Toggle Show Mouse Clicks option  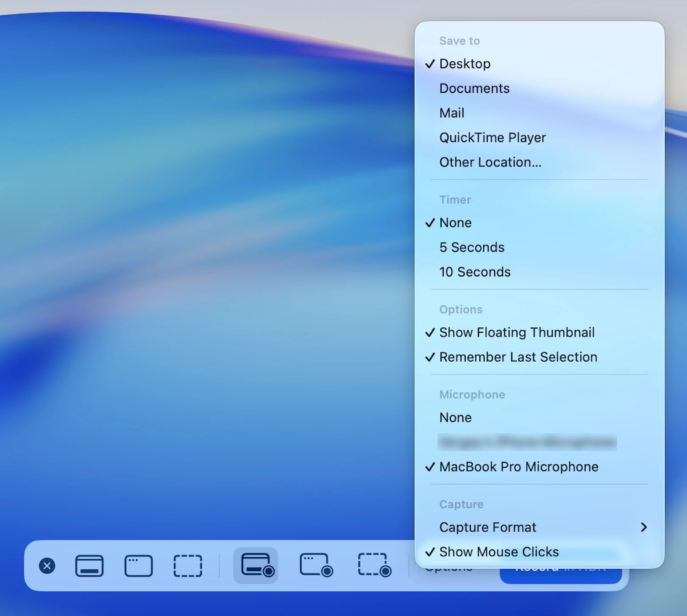(540, 552)
